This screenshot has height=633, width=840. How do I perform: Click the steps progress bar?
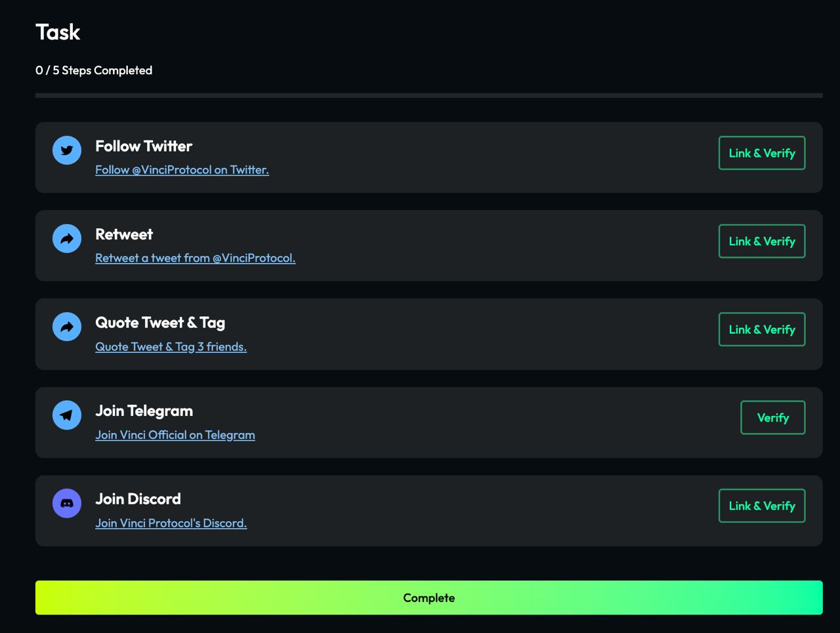(x=429, y=95)
